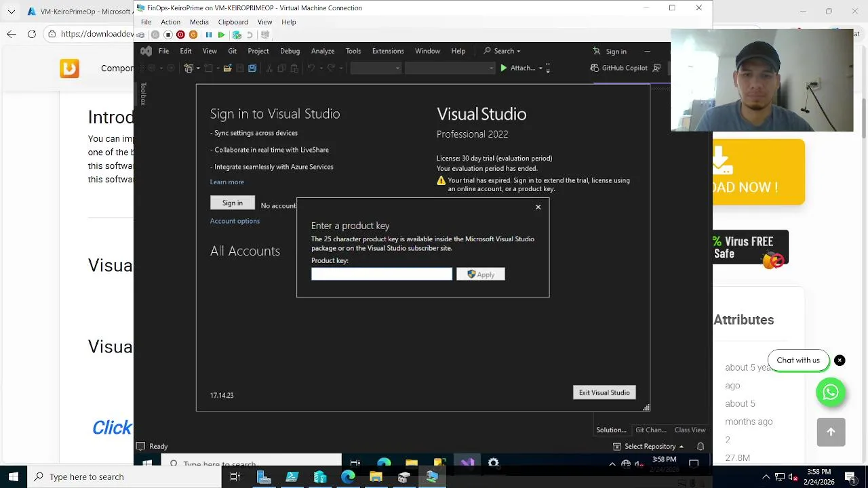This screenshot has width=868, height=488.
Task: Click the host Task View icon
Action: click(235, 477)
